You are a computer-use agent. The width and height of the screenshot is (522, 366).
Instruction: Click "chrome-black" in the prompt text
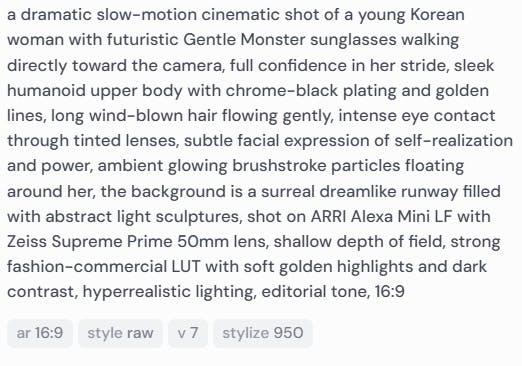point(282,91)
